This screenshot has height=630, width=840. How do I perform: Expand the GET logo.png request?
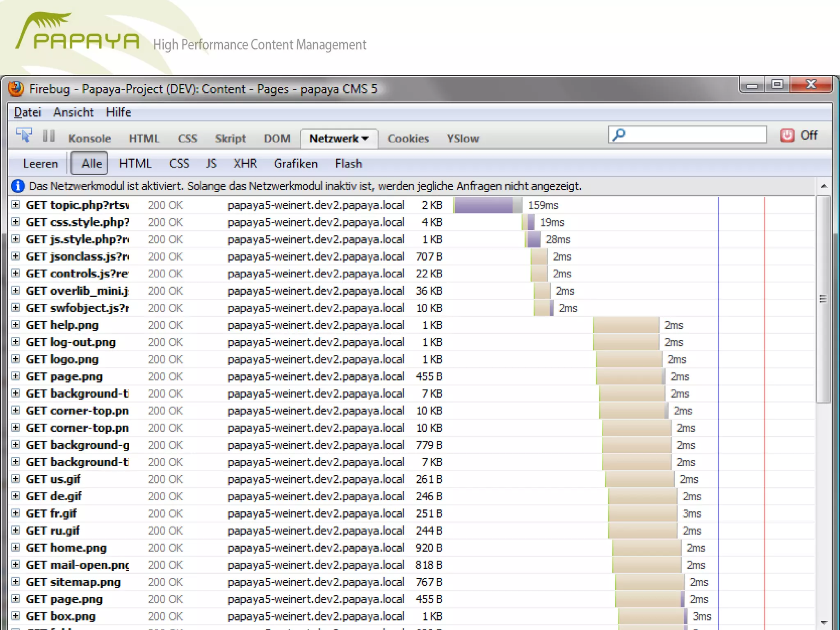(16, 359)
